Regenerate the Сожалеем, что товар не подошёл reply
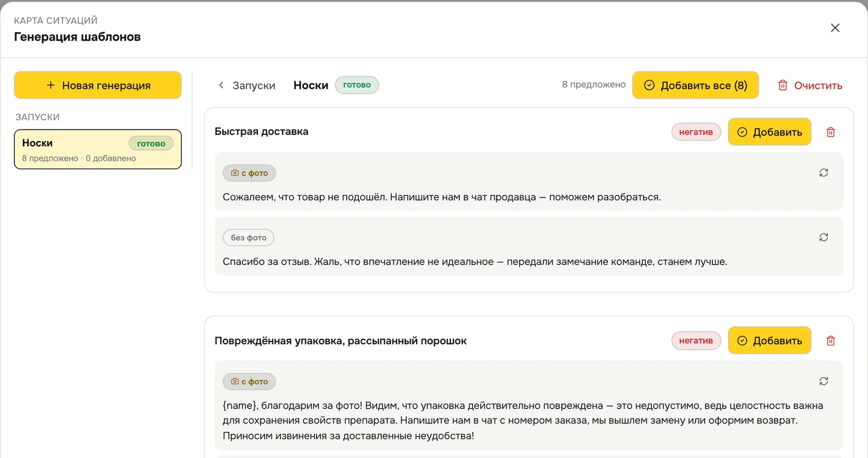This screenshot has width=868, height=458. 824,173
